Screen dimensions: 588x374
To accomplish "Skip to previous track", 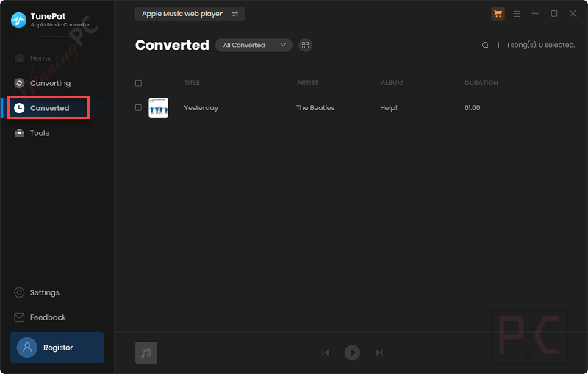I will 326,353.
